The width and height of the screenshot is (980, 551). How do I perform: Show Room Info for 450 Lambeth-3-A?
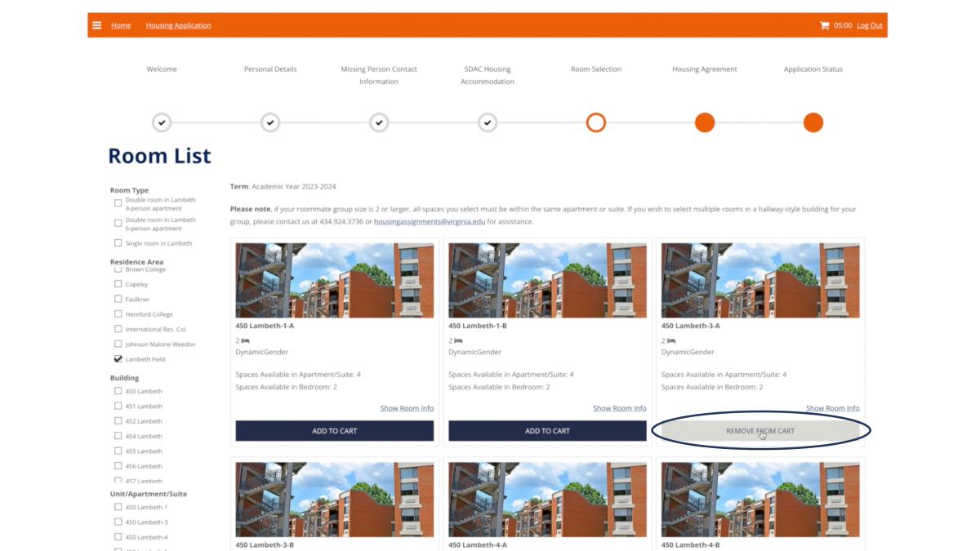click(x=833, y=408)
